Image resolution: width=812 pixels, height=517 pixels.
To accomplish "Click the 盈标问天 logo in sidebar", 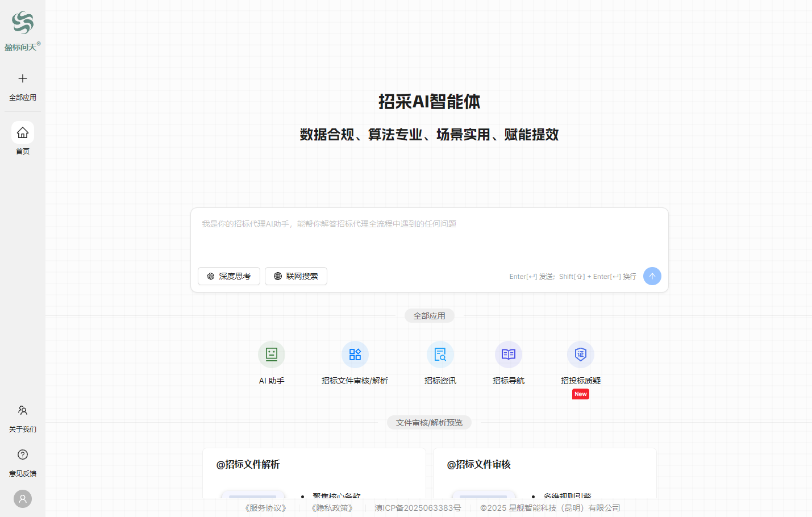I will pos(23,31).
